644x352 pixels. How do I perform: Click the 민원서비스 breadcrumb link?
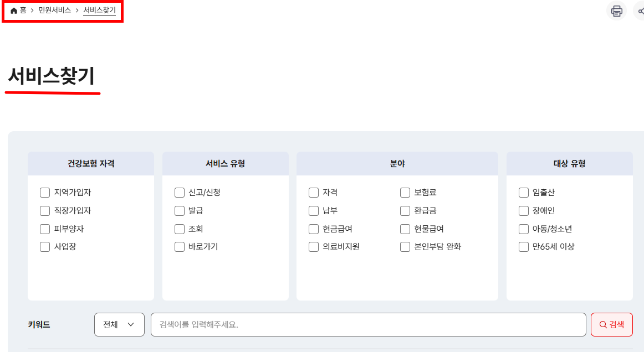54,11
